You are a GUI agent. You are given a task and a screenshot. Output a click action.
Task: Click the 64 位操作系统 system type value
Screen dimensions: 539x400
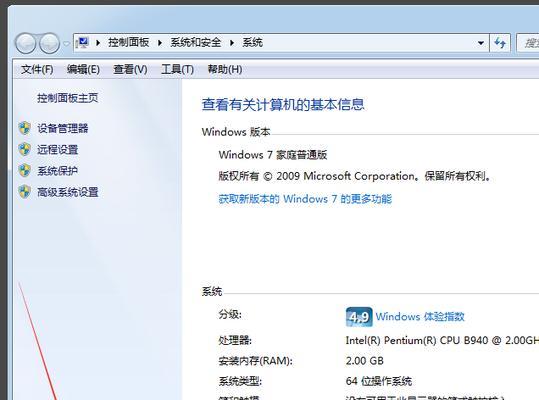[379, 381]
